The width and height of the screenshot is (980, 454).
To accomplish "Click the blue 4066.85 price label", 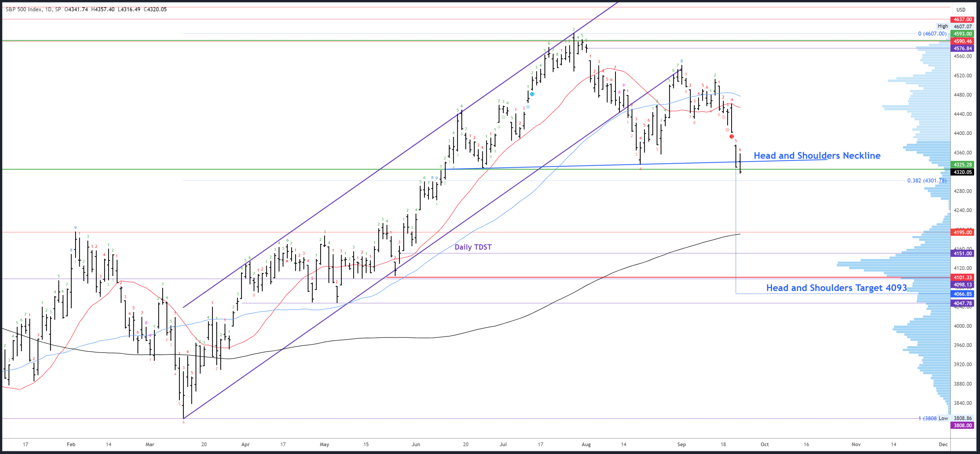I will tap(962, 294).
